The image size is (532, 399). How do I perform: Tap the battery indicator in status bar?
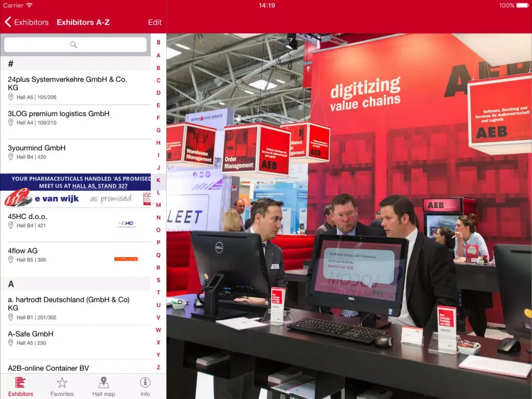pyautogui.click(x=523, y=6)
